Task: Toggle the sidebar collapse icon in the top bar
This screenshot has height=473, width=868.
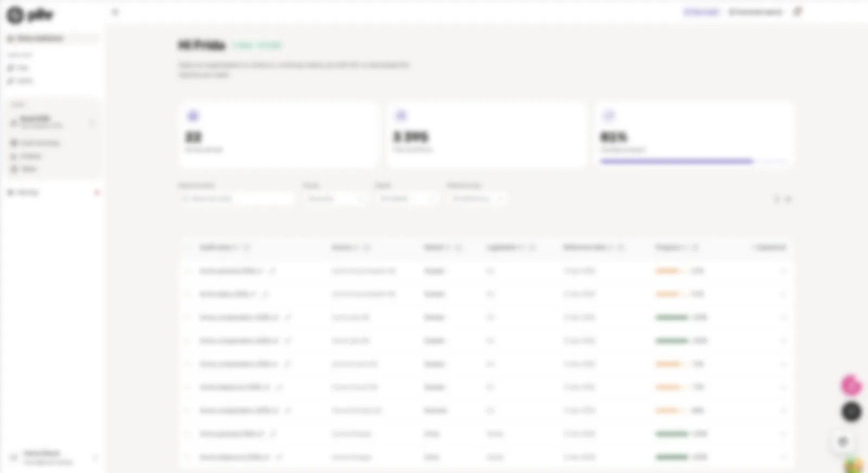Action: [x=115, y=12]
